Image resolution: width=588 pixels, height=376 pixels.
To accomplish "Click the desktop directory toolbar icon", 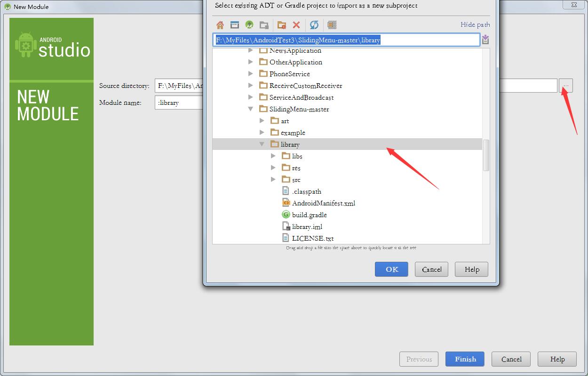I will [x=235, y=25].
